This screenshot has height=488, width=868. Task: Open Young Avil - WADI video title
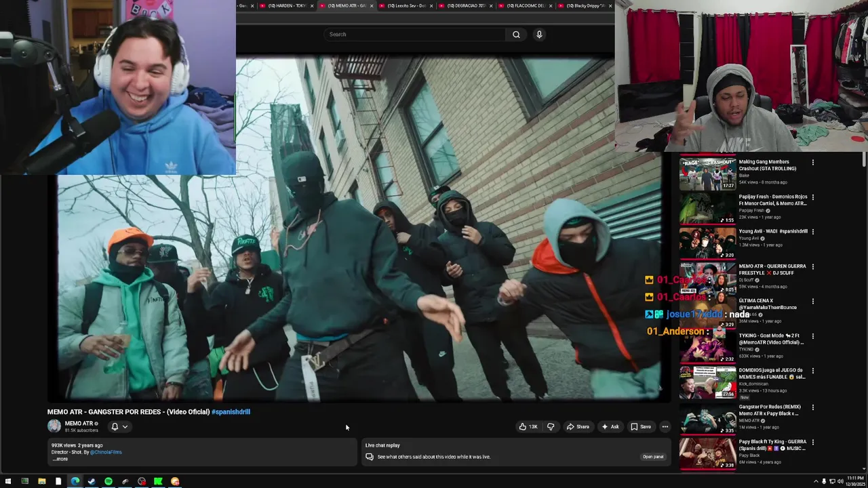pos(773,231)
